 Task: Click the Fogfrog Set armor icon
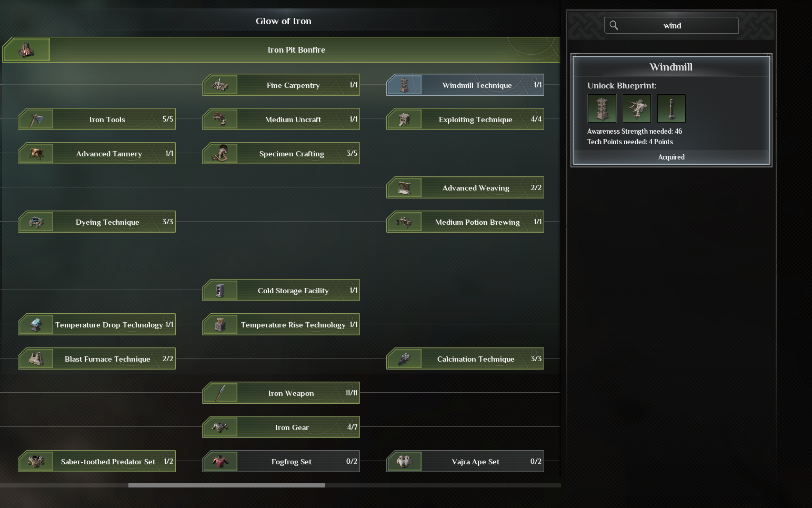click(220, 461)
